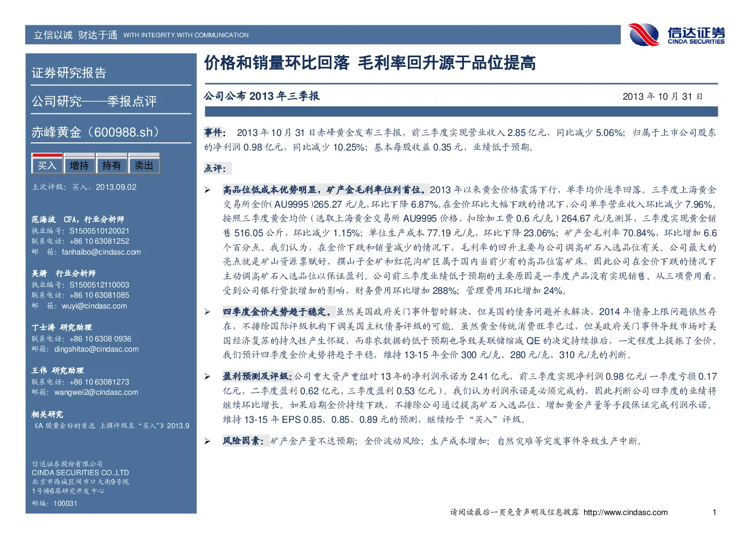Click license number S1500512110003

99,285
